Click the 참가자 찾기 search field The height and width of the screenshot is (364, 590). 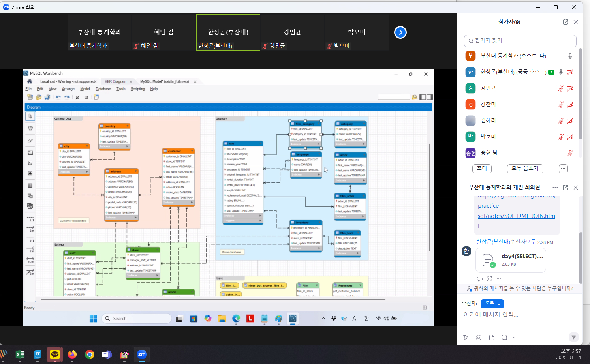point(520,41)
